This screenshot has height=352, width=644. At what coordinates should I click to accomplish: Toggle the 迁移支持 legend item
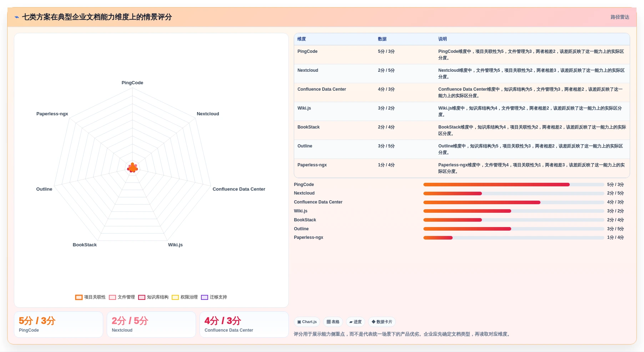(214, 297)
